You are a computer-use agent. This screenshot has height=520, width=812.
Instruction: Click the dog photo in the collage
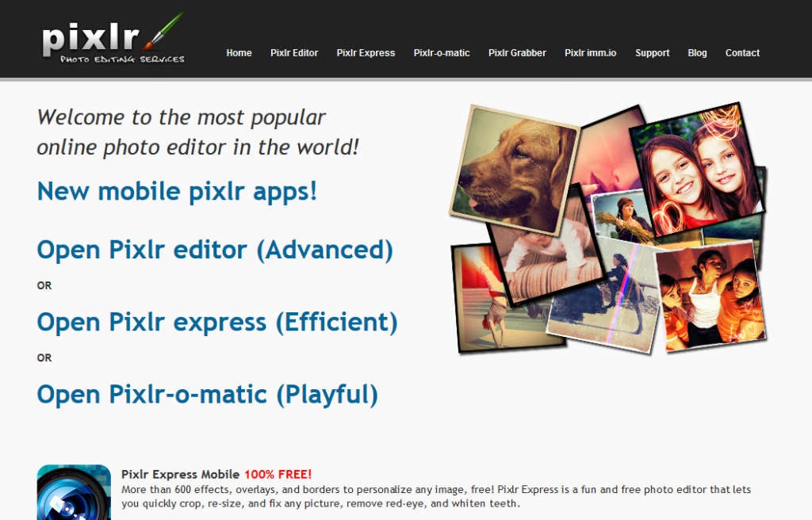pos(514,169)
